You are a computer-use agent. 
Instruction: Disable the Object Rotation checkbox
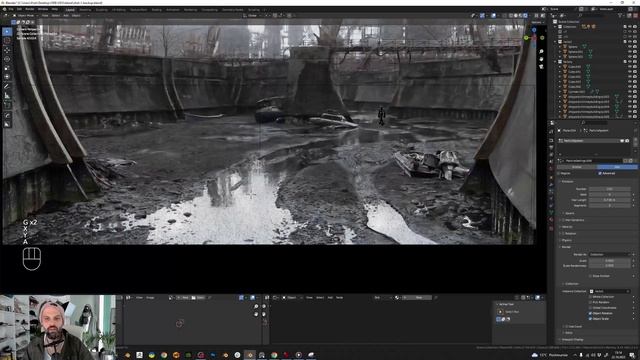(x=590, y=313)
